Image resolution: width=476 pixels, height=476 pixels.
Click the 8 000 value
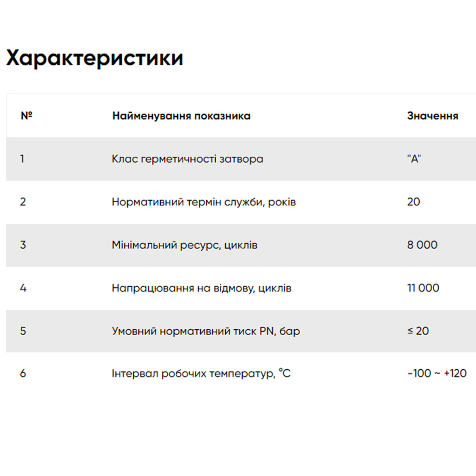(422, 245)
